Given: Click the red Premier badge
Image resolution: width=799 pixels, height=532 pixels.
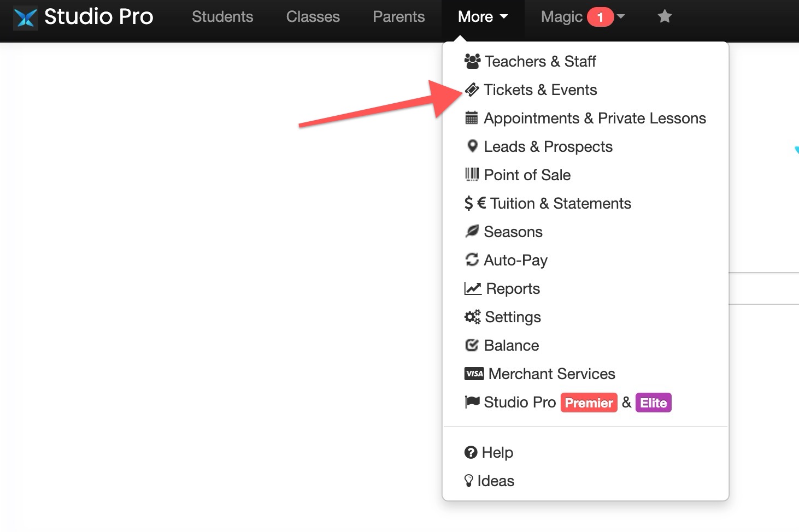Looking at the screenshot, I should (x=589, y=403).
